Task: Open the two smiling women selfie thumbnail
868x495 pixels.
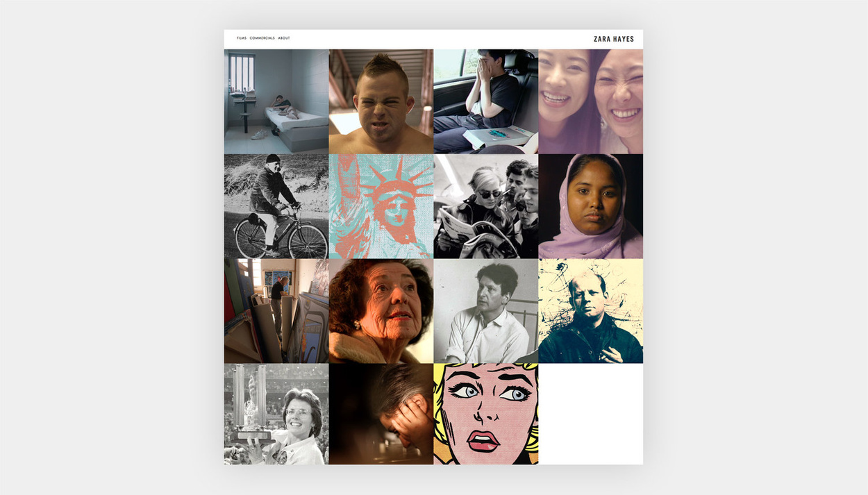Action: pyautogui.click(x=591, y=101)
